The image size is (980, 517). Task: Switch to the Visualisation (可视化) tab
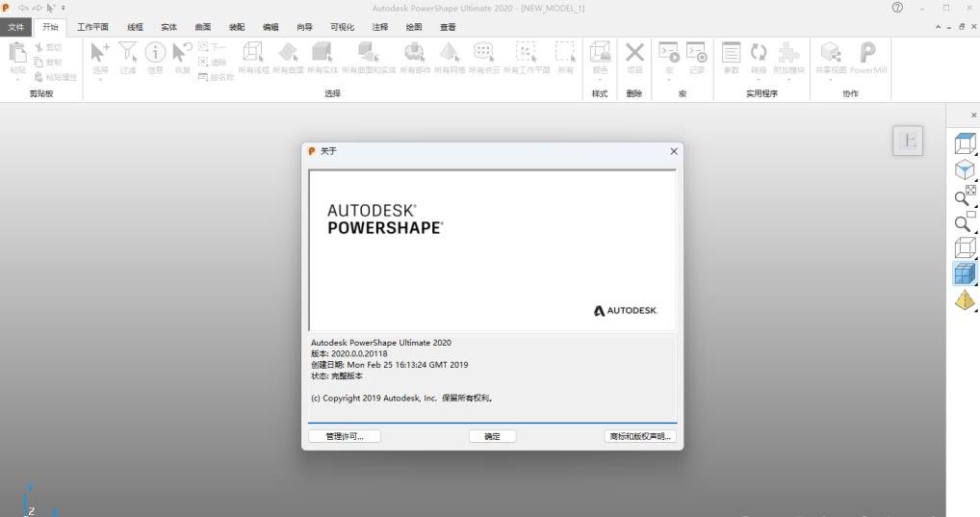[342, 27]
